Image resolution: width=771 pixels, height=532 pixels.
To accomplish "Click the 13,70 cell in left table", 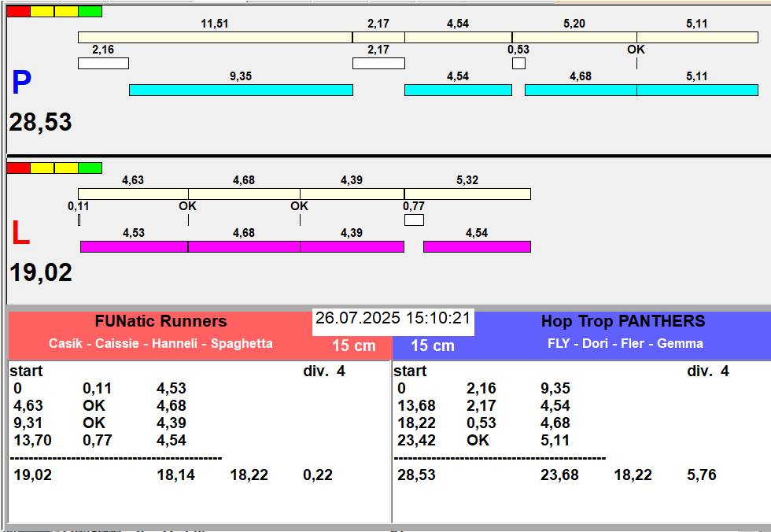I will [x=32, y=440].
